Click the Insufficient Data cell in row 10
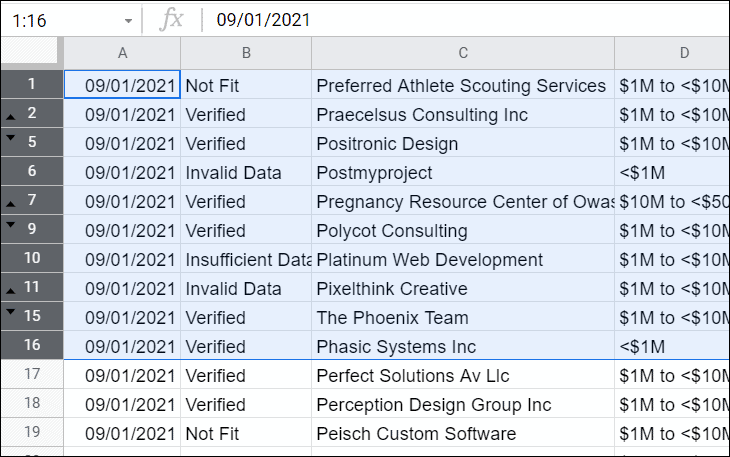Viewport: 730px width, 457px height. pyautogui.click(x=246, y=260)
